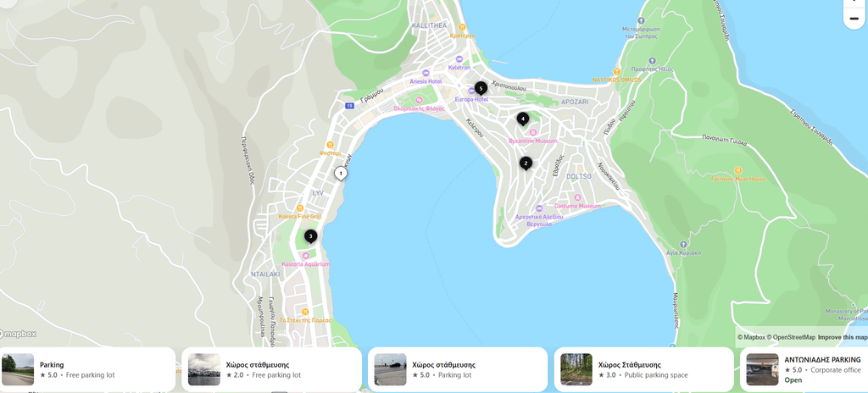Click the Anesis Hotel icon

426,73
